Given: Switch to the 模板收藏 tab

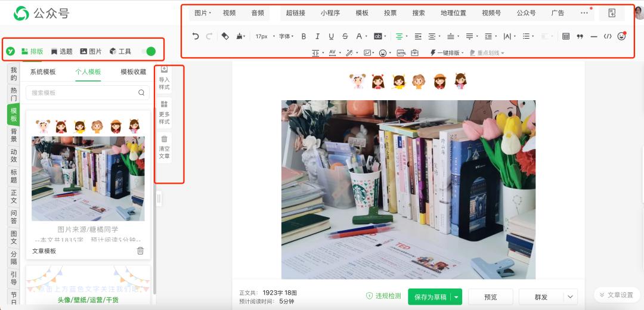Looking at the screenshot, I should click(x=133, y=72).
